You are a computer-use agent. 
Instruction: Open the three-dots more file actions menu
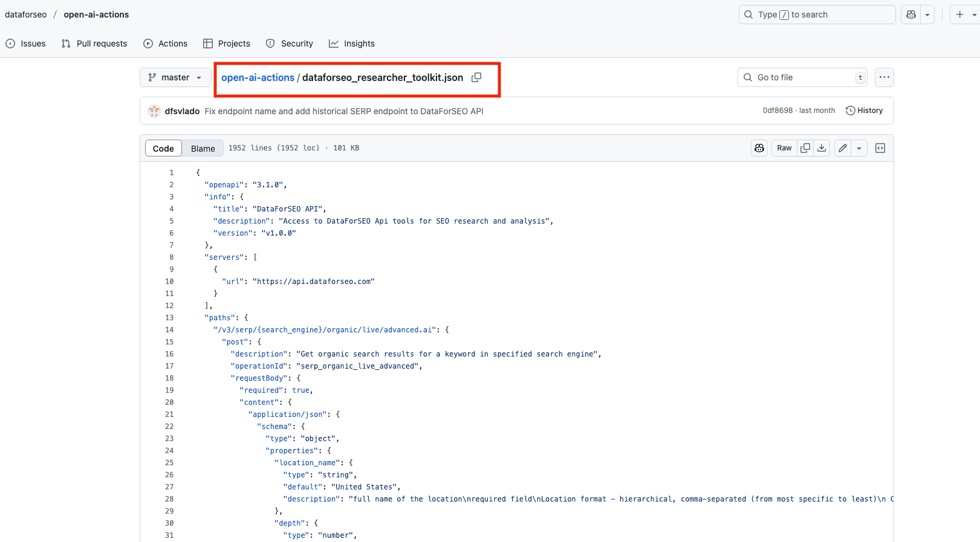884,77
